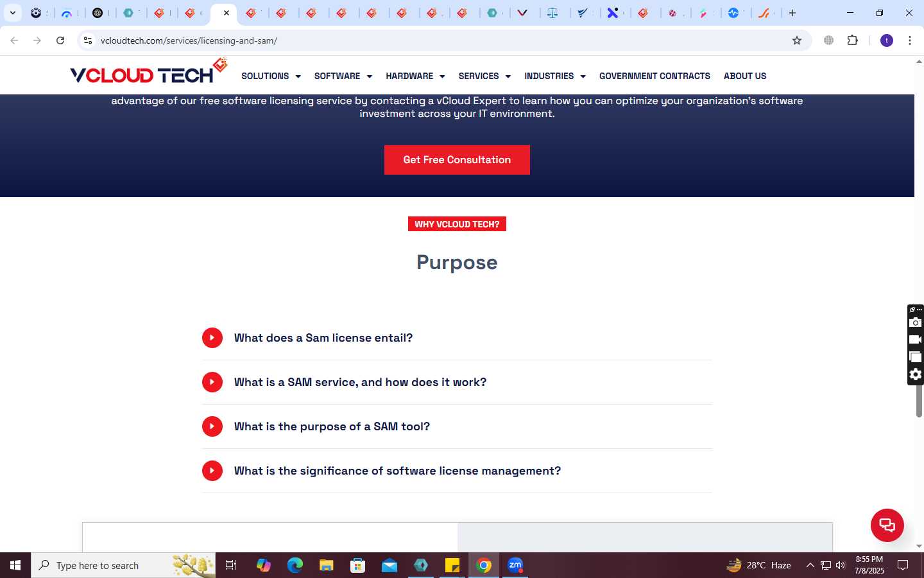The height and width of the screenshot is (578, 924).
Task: Reload the current page
Action: click(x=60, y=40)
